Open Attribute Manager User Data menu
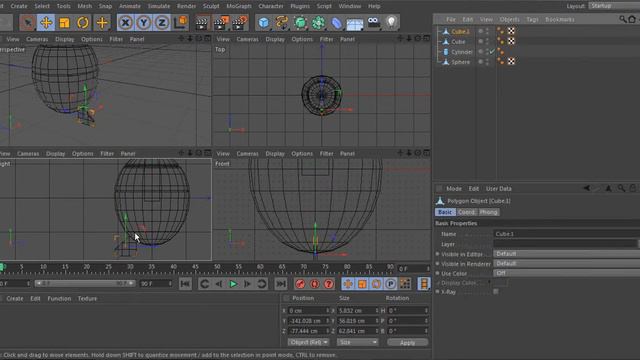This screenshot has width=640, height=360. click(498, 189)
